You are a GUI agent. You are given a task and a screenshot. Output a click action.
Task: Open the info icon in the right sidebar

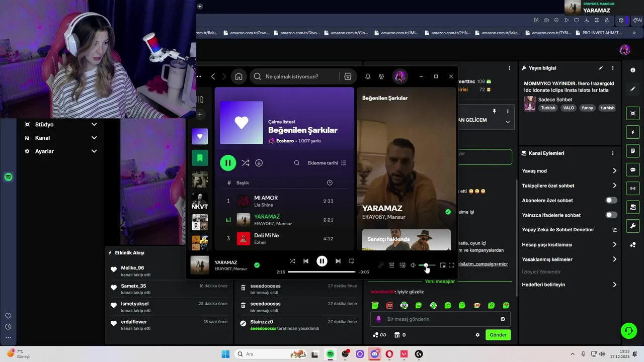633,70
